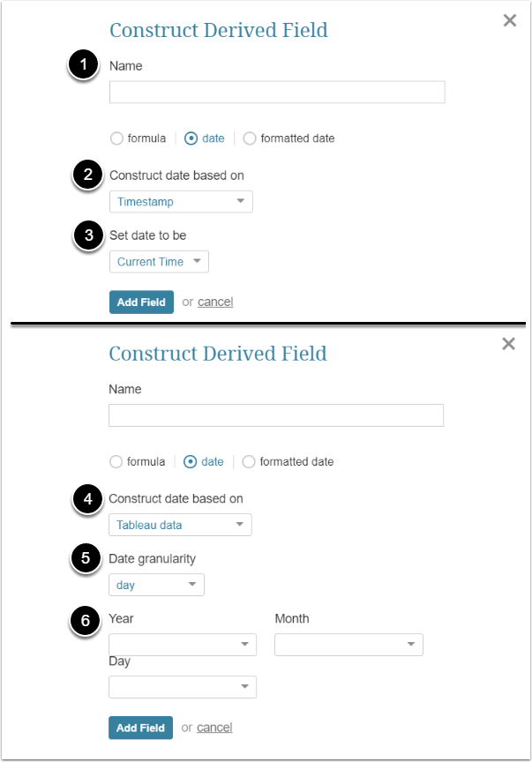
Task: Open the Month dropdown
Action: pyautogui.click(x=348, y=645)
